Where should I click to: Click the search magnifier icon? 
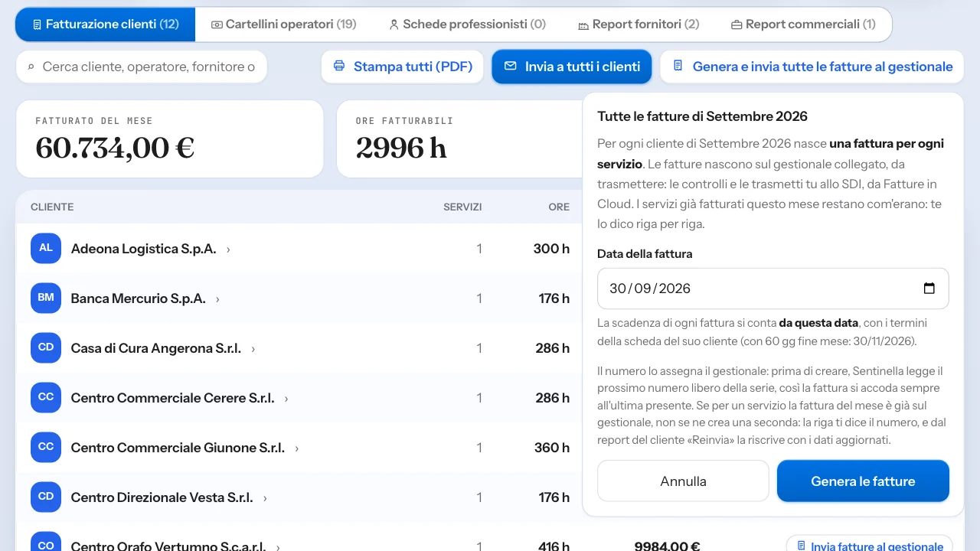(31, 67)
